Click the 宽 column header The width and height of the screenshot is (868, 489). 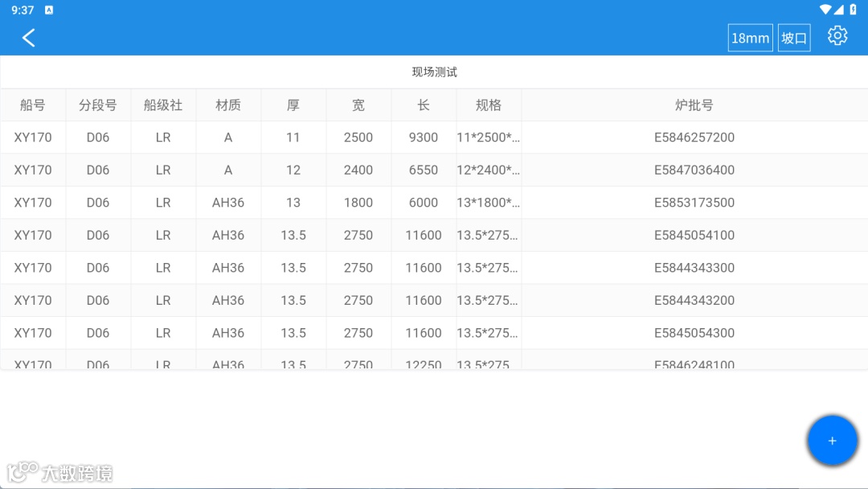coord(358,105)
